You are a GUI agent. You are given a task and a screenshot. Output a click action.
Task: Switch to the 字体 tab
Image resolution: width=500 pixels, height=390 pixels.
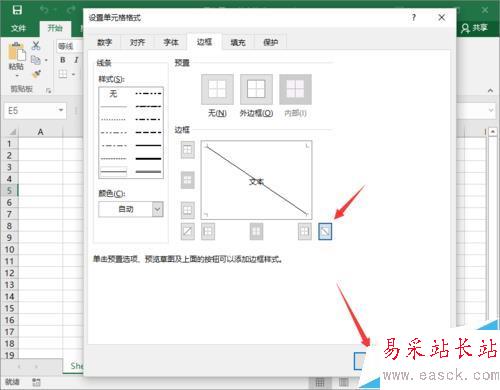[171, 42]
